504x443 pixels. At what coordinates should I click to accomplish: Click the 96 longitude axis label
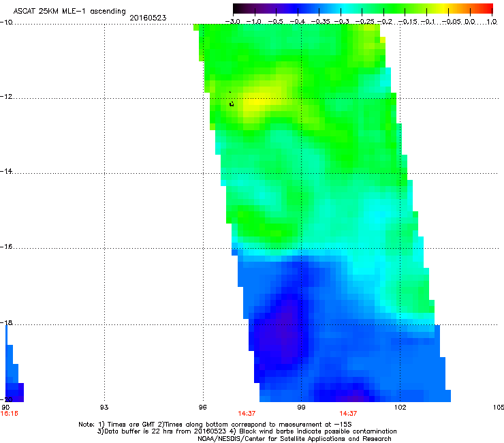click(x=202, y=408)
